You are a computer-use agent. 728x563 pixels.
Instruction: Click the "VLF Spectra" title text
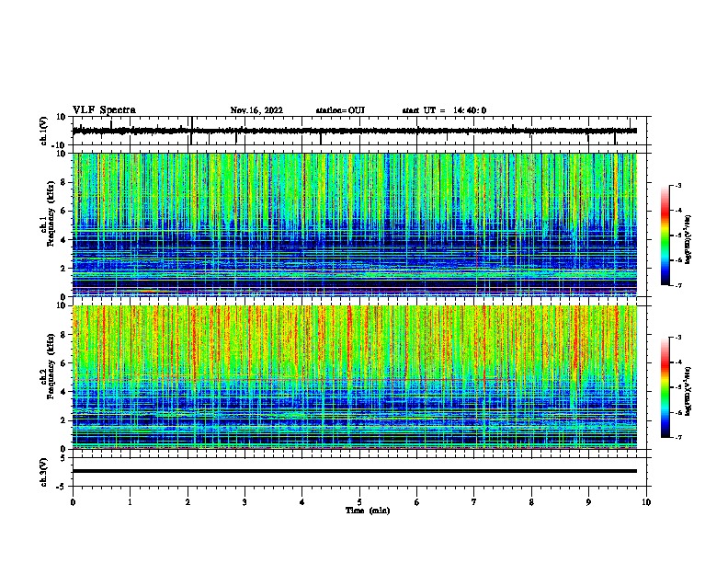tap(104, 110)
